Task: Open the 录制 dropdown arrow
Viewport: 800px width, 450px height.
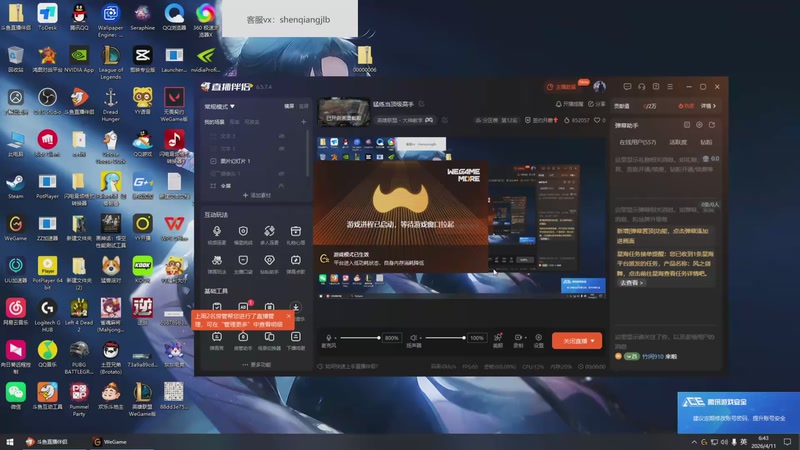Action: tap(526, 338)
